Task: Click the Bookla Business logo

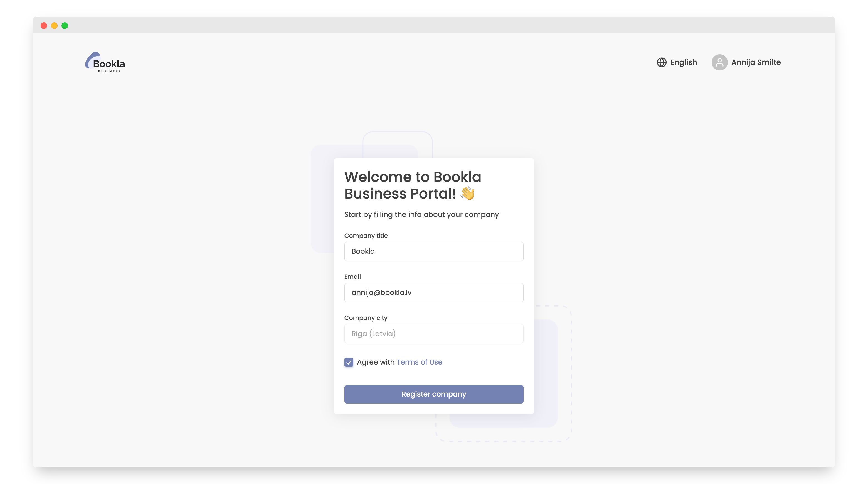Action: (x=105, y=62)
